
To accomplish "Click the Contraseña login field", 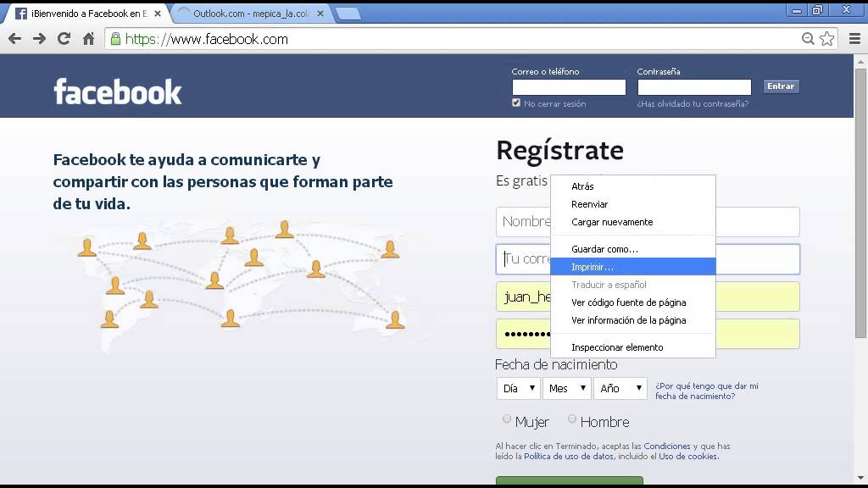I will tap(693, 87).
